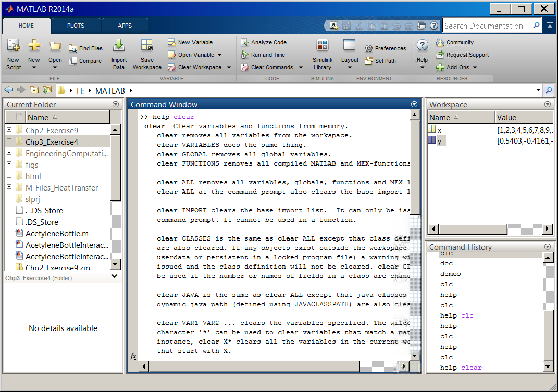Collapse the Chp3_Exercise4 details panel chevron
The image size is (558, 392).
(x=114, y=276)
